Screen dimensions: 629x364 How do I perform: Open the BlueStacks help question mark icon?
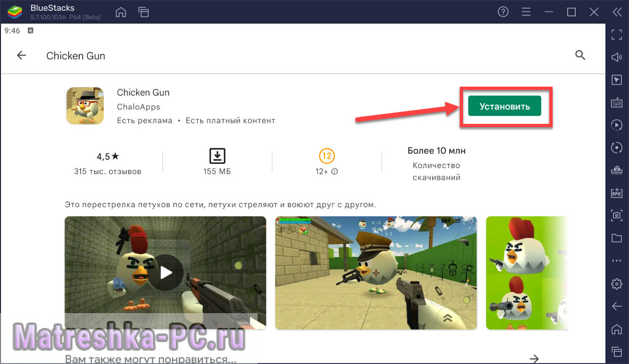pyautogui.click(x=503, y=12)
